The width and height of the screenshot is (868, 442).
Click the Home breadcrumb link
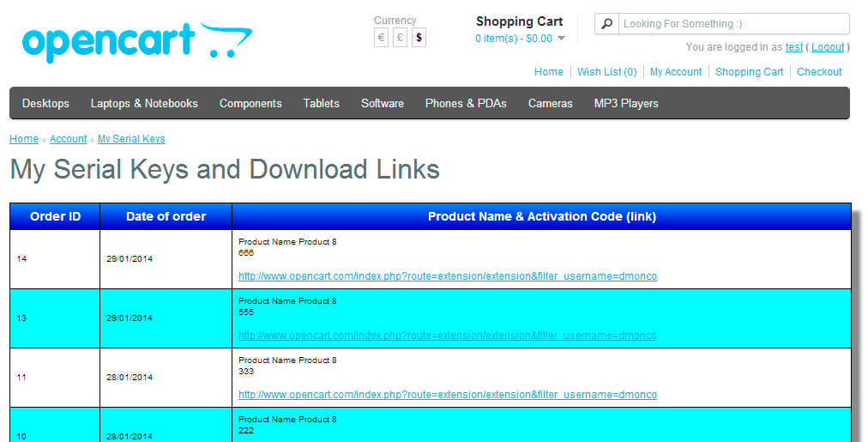(x=24, y=139)
